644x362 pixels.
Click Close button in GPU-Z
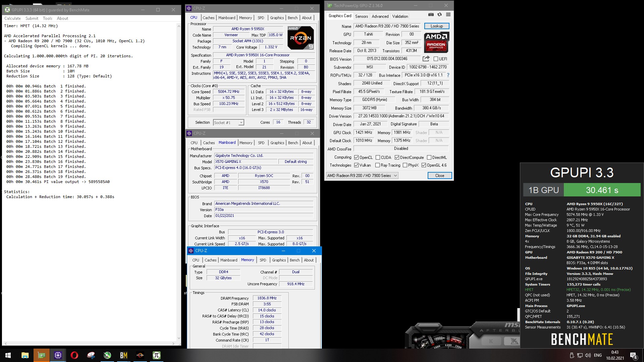(x=439, y=175)
